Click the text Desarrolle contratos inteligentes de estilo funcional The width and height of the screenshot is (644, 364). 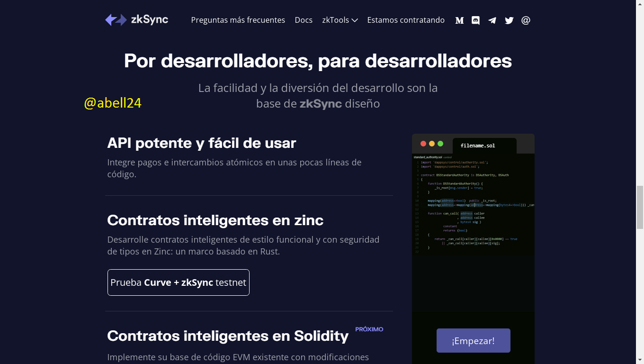[243, 246]
